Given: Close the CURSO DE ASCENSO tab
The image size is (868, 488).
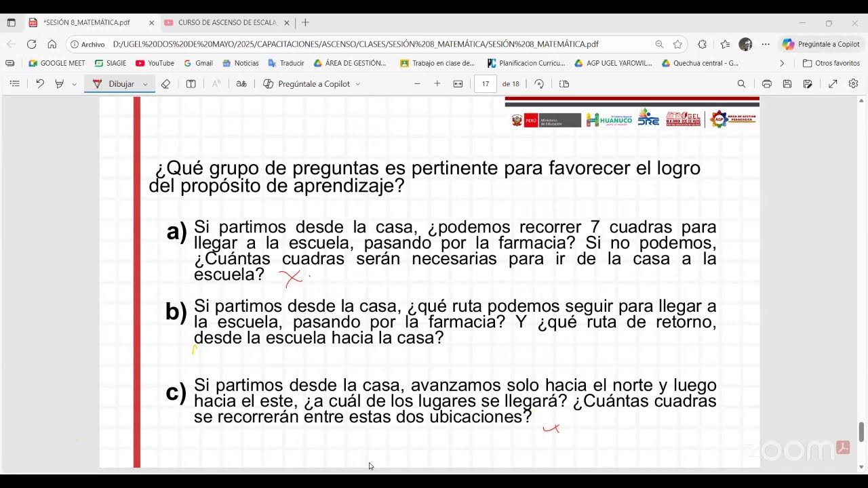Looking at the screenshot, I should pos(286,22).
